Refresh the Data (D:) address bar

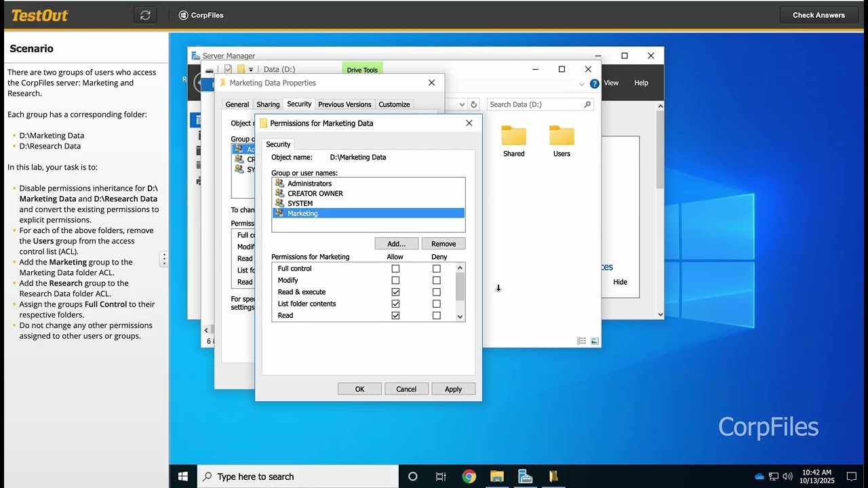(474, 104)
